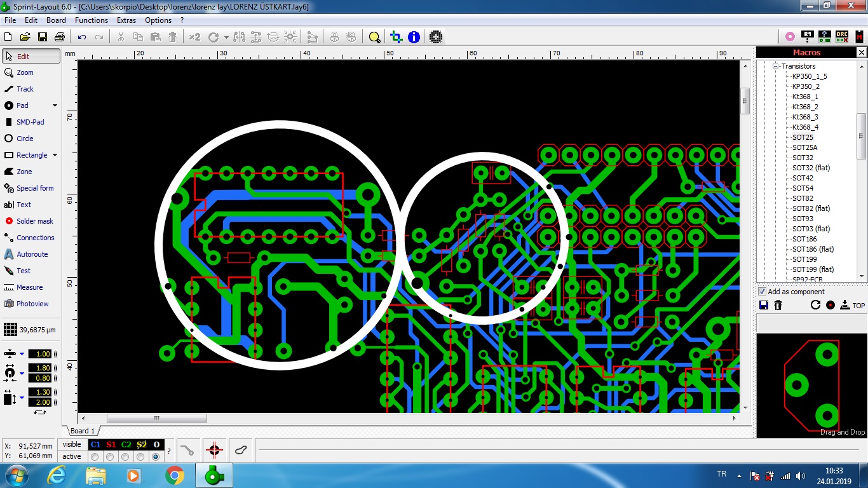Create a new layout file
The height and width of the screenshot is (488, 868).
pyautogui.click(x=8, y=37)
